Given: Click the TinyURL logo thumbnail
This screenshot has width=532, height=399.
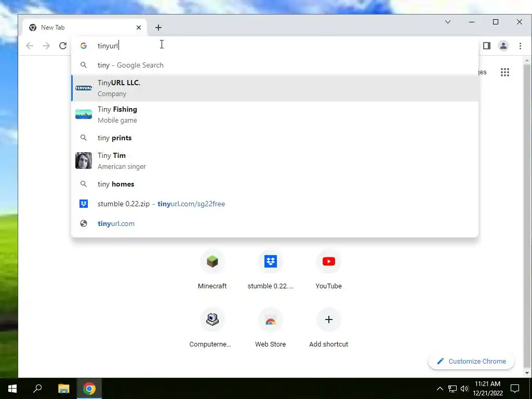Looking at the screenshot, I should pyautogui.click(x=84, y=88).
